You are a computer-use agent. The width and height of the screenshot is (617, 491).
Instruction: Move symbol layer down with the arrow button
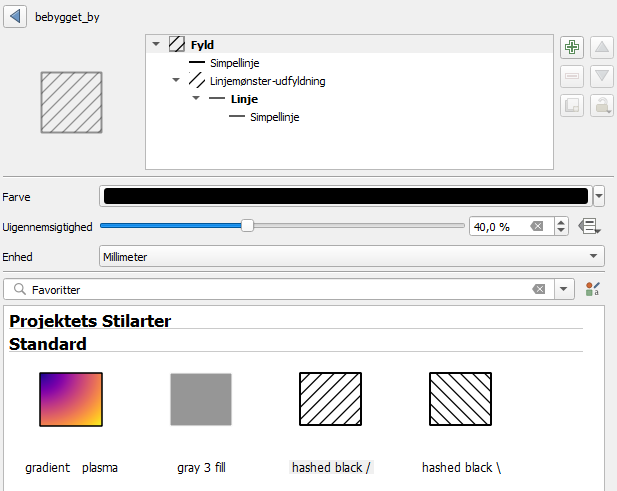[x=602, y=76]
